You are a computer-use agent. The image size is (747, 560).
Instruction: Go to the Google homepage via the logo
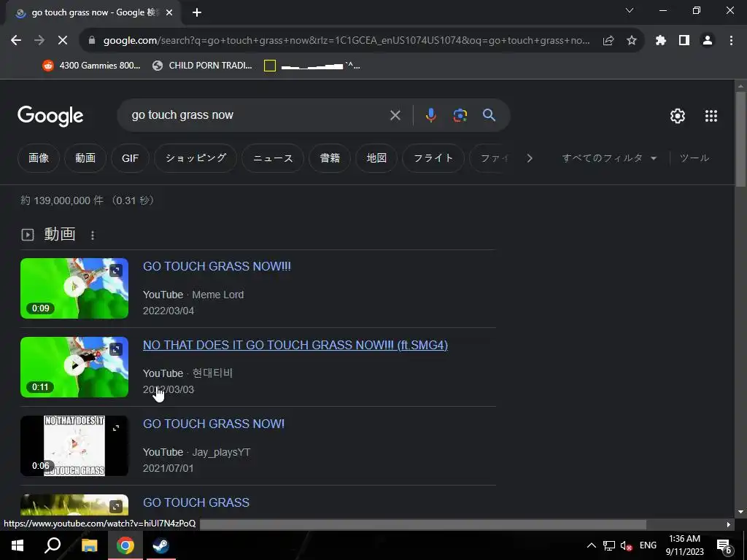(50, 116)
